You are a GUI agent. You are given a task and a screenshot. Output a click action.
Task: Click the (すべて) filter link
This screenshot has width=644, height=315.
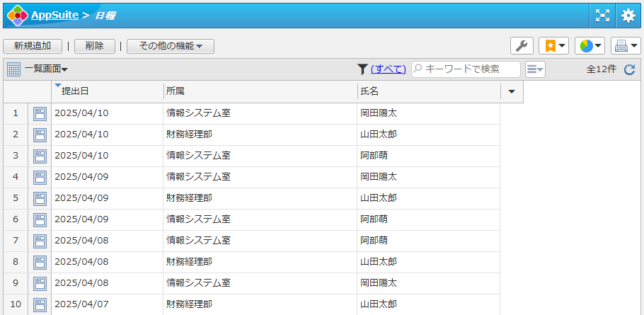388,69
